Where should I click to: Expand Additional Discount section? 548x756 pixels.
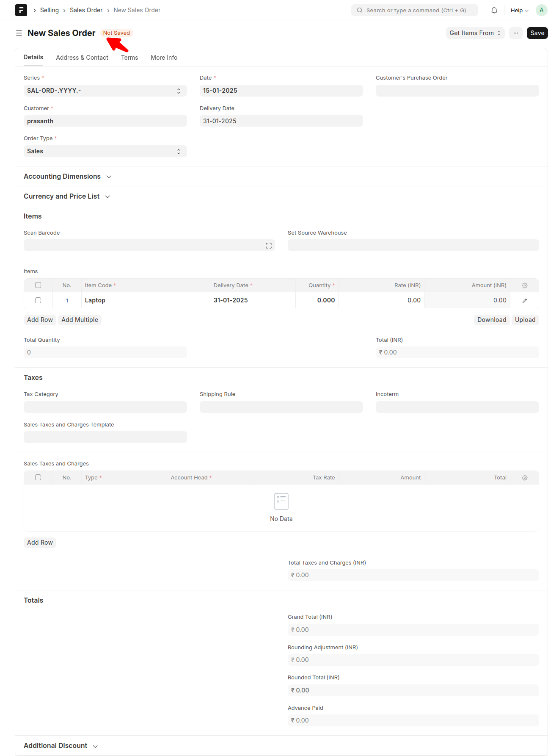[61, 745]
